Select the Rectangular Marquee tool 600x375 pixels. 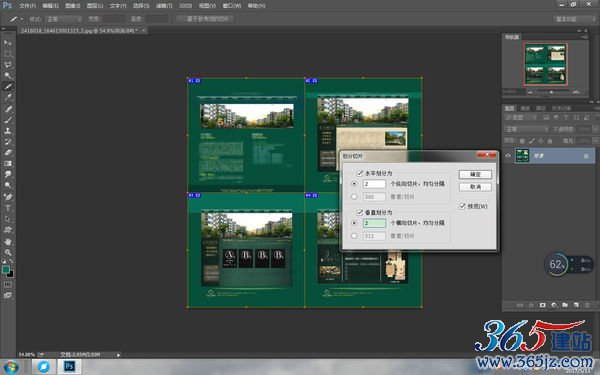coord(8,54)
